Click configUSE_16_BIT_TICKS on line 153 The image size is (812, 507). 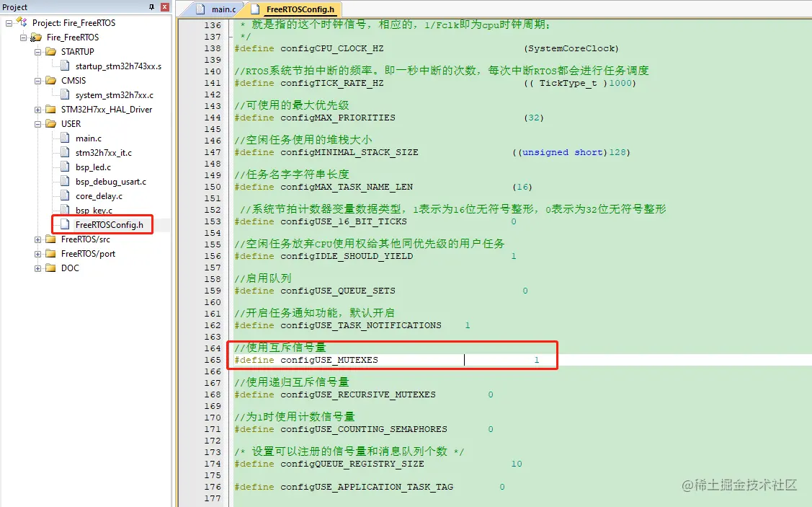(344, 221)
